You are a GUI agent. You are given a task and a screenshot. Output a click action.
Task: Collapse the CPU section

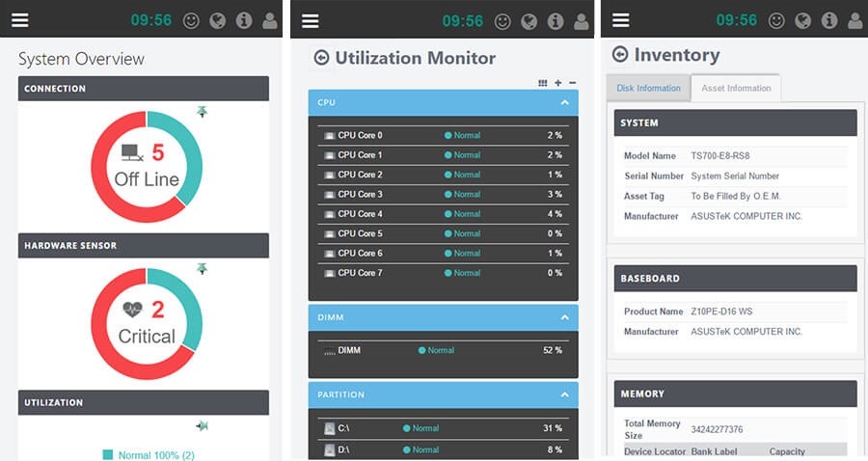(x=564, y=103)
